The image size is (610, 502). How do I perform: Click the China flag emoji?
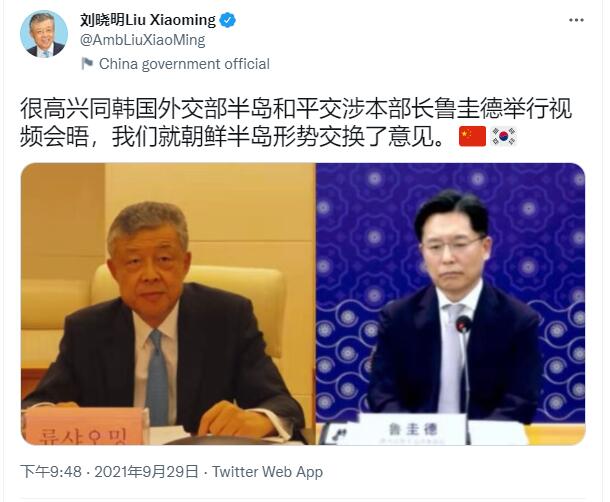click(x=472, y=136)
